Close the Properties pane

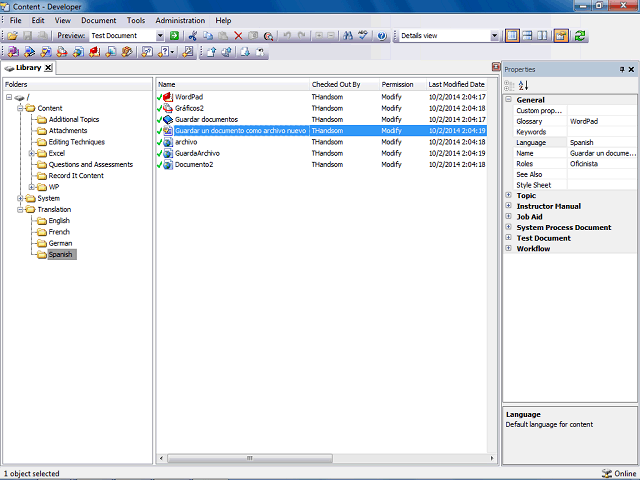click(x=631, y=69)
